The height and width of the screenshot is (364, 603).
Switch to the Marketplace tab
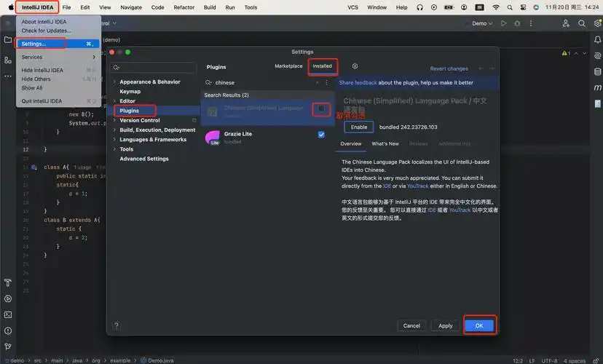288,66
